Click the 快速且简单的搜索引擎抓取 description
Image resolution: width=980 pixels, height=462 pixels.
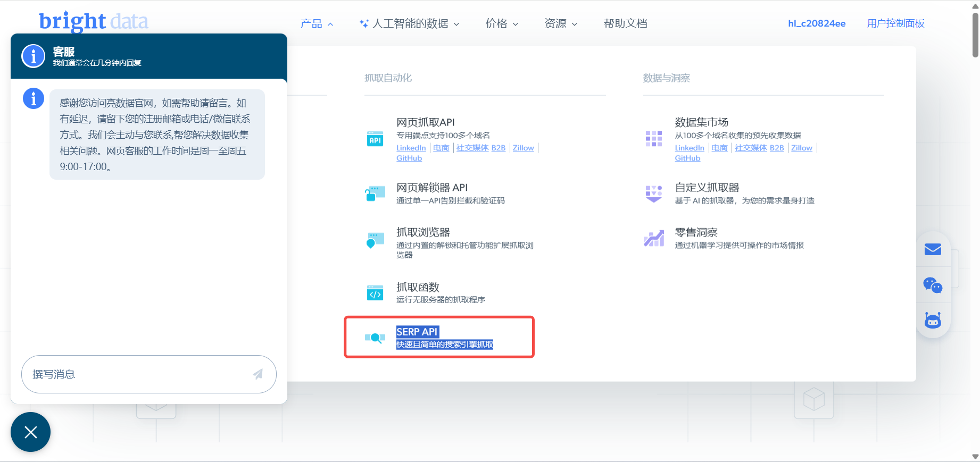[445, 345]
